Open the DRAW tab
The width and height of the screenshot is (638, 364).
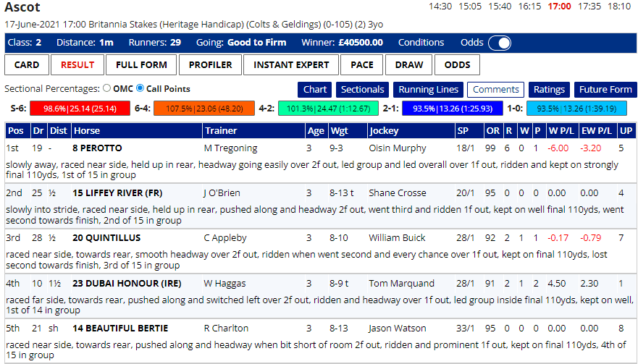pos(409,65)
